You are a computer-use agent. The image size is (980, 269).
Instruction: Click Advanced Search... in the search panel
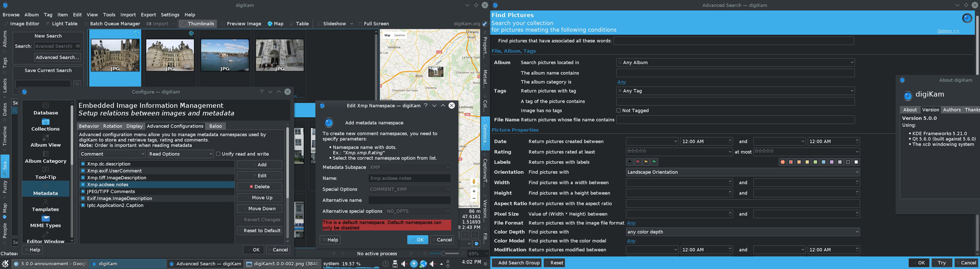point(57,57)
